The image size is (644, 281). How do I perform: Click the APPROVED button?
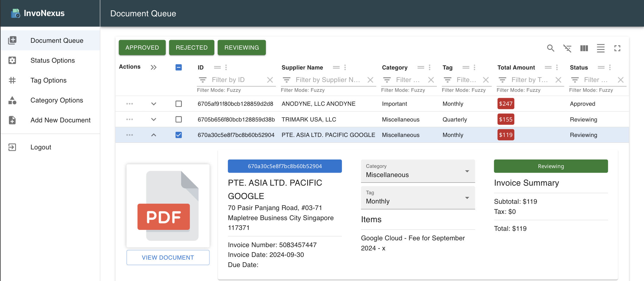click(x=142, y=48)
